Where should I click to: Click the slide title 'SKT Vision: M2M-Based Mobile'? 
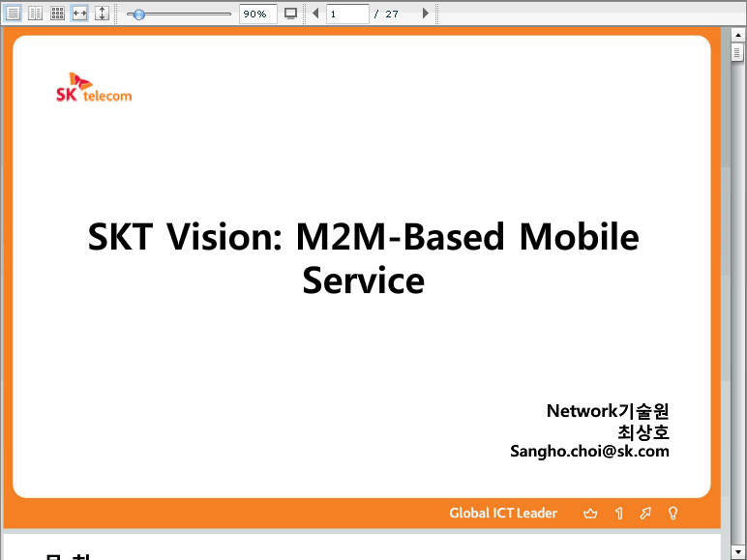[364, 237]
